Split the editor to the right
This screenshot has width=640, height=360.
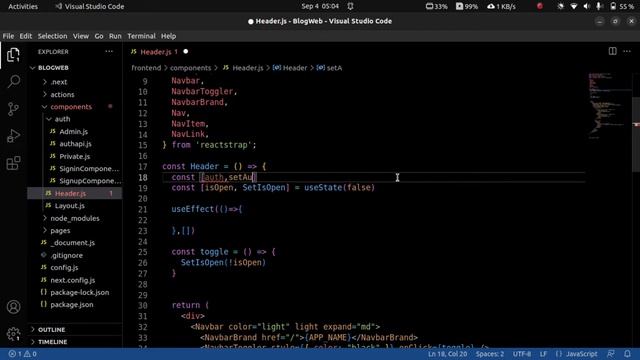click(x=613, y=51)
